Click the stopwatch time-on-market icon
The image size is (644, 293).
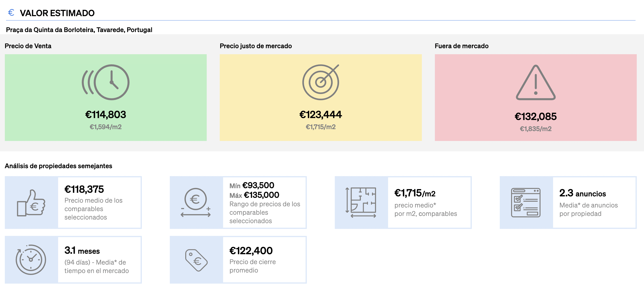[31, 260]
